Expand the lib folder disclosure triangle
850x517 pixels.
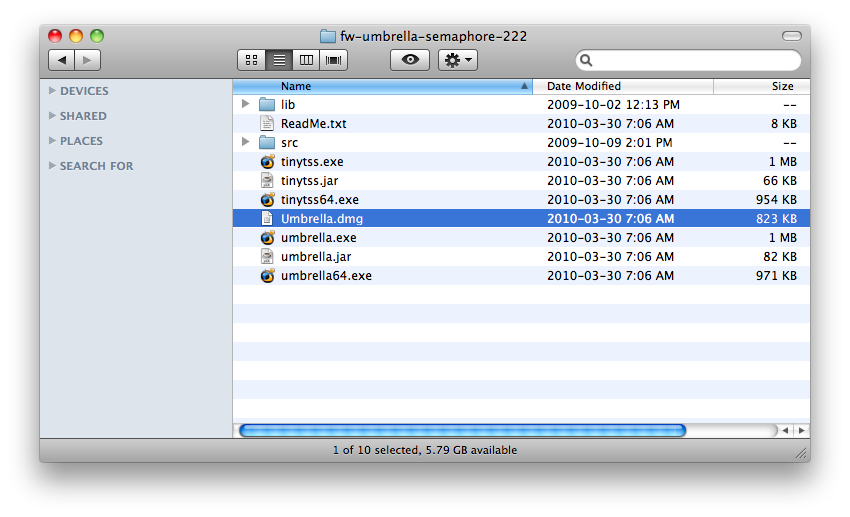246,104
